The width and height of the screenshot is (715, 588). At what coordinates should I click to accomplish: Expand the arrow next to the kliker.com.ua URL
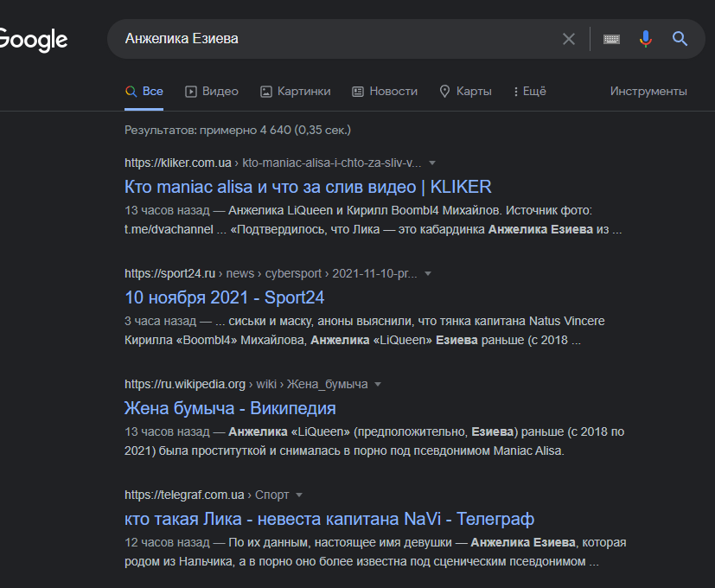(432, 163)
